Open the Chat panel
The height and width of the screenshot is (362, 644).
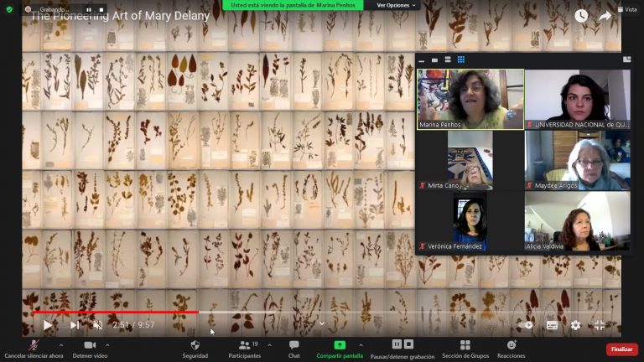pos(294,349)
